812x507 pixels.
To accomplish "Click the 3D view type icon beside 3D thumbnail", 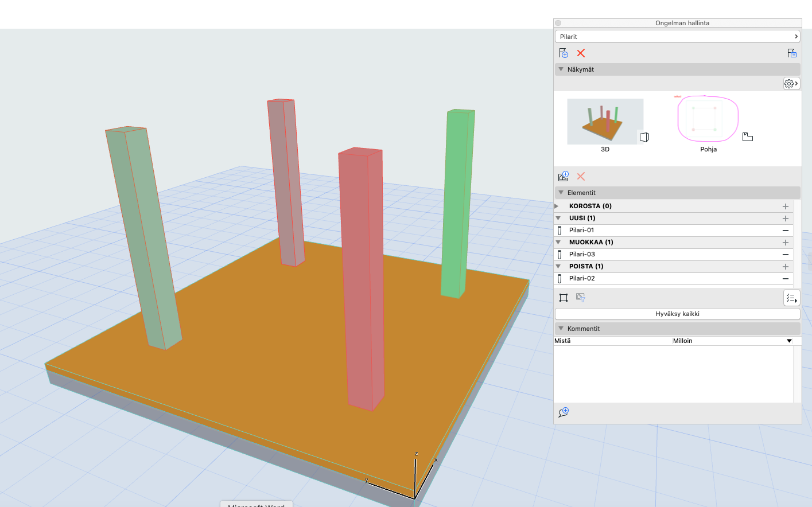I will 644,137.
